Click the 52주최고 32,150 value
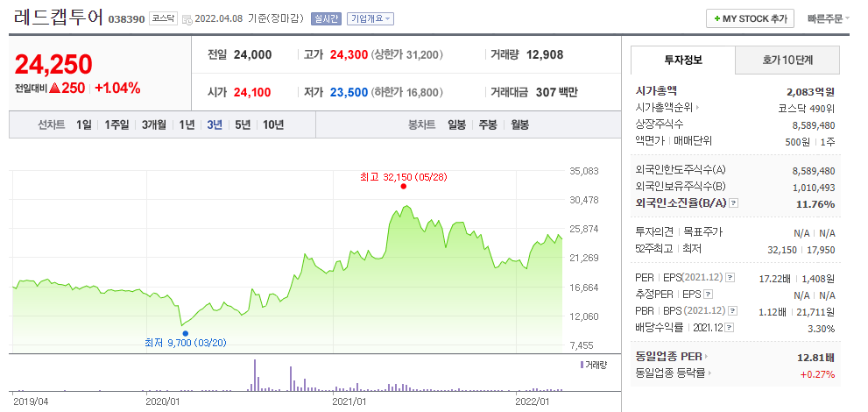The image size is (868, 412). coord(781,251)
